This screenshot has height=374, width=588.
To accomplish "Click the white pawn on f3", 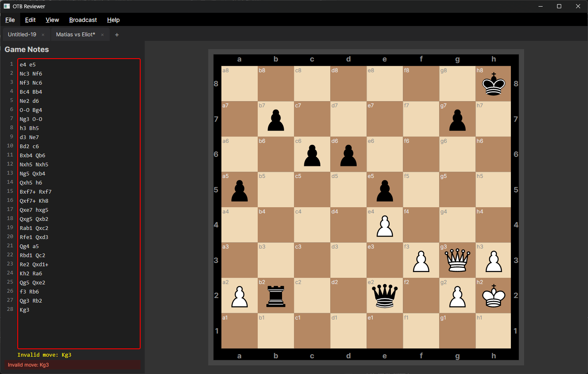I will (421, 260).
